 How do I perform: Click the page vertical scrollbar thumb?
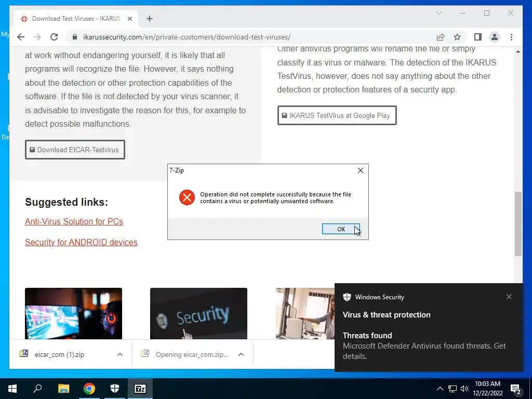point(518,224)
